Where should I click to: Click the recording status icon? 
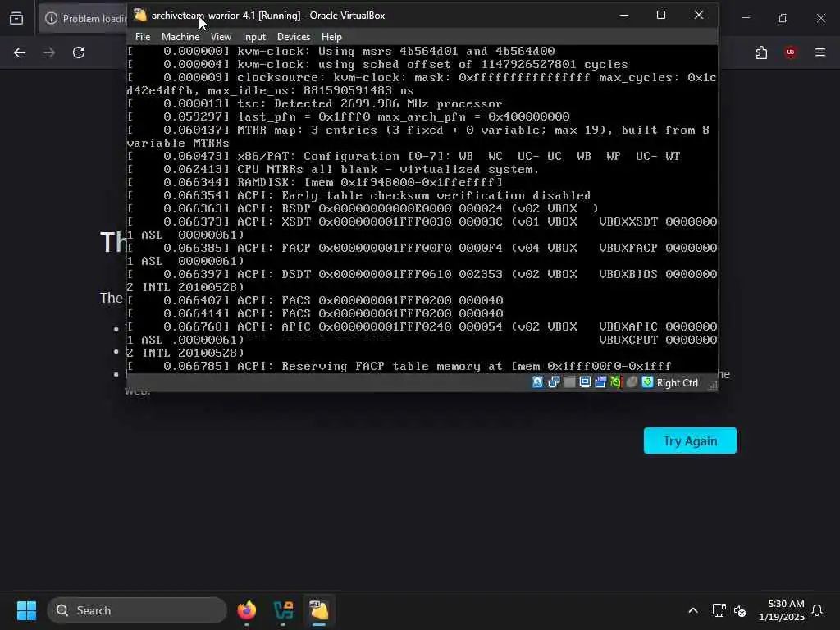pos(600,382)
